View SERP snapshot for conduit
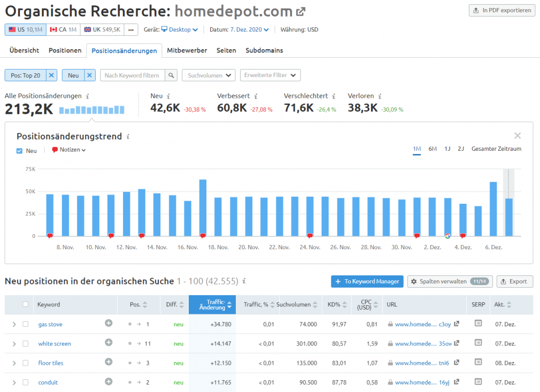This screenshot has height=392, width=540. click(x=478, y=381)
